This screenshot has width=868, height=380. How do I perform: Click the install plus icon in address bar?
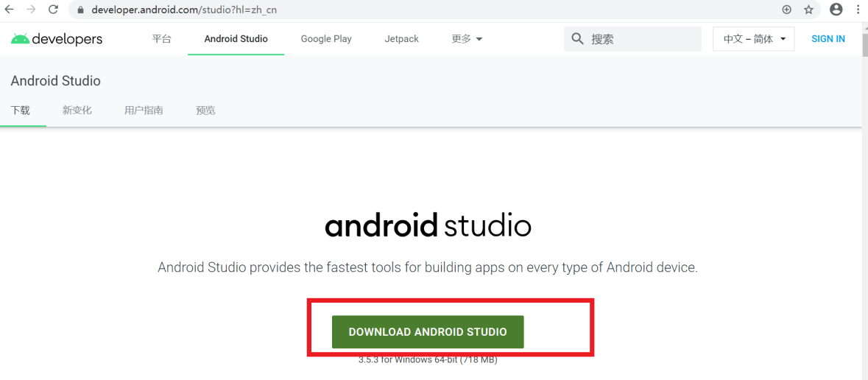coord(786,10)
